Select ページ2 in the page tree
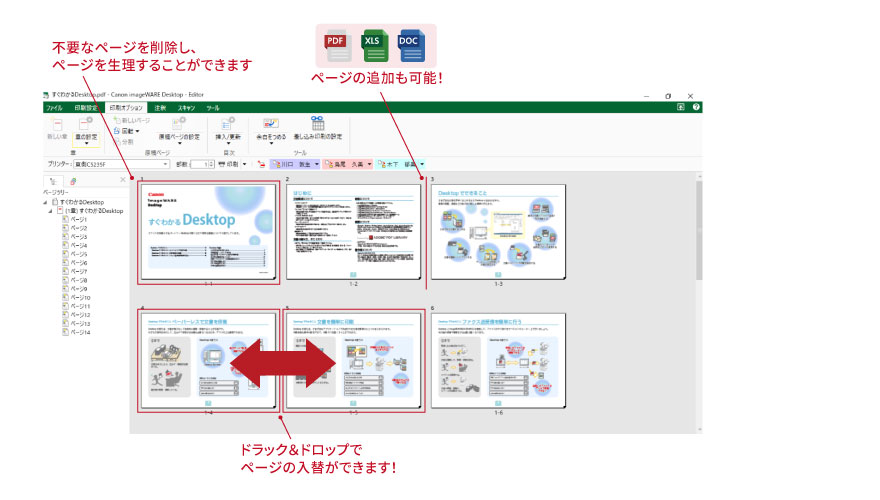This screenshot has height=500, width=880. pyautogui.click(x=75, y=228)
